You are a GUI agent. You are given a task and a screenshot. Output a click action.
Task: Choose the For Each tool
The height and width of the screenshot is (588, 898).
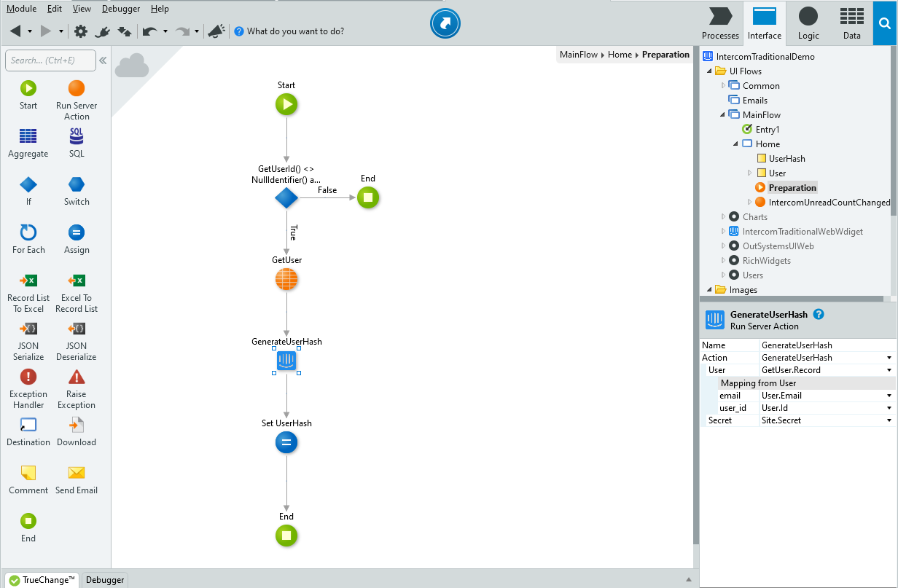click(x=28, y=240)
